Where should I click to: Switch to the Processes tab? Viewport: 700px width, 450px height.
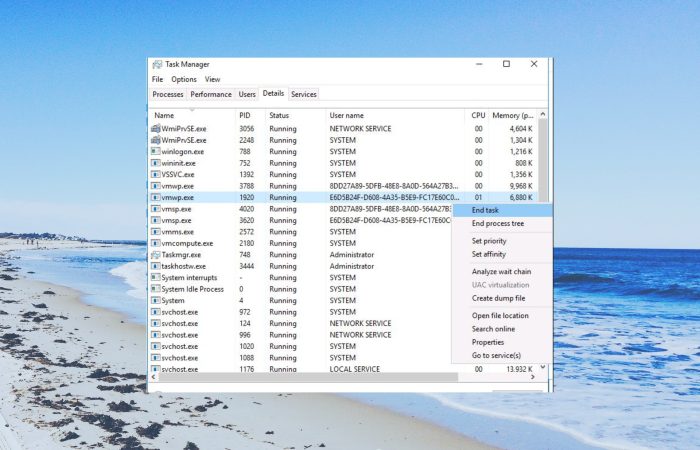(x=168, y=94)
